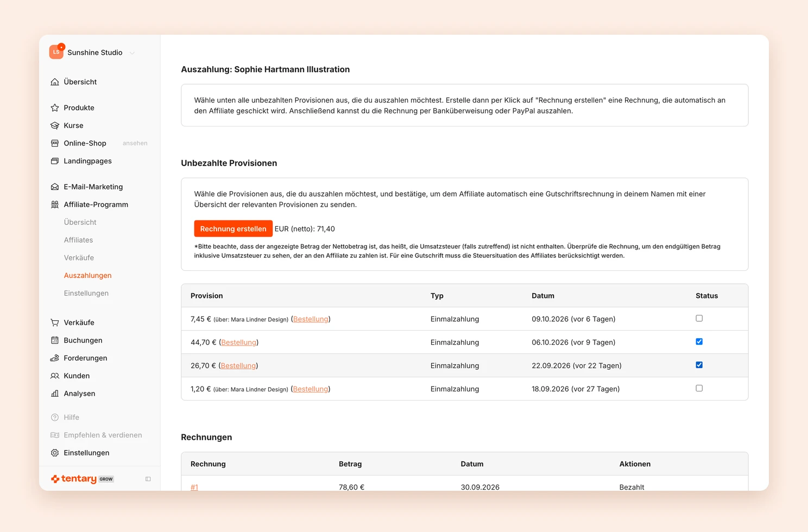This screenshot has width=808, height=532.
Task: Click the tentary logo
Action: [74, 479]
